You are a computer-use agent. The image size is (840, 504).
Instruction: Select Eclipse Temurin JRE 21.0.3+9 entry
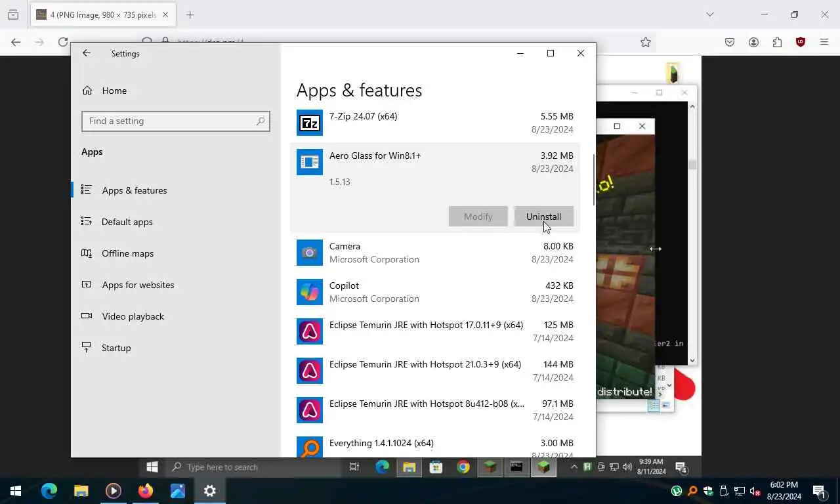pos(435,371)
